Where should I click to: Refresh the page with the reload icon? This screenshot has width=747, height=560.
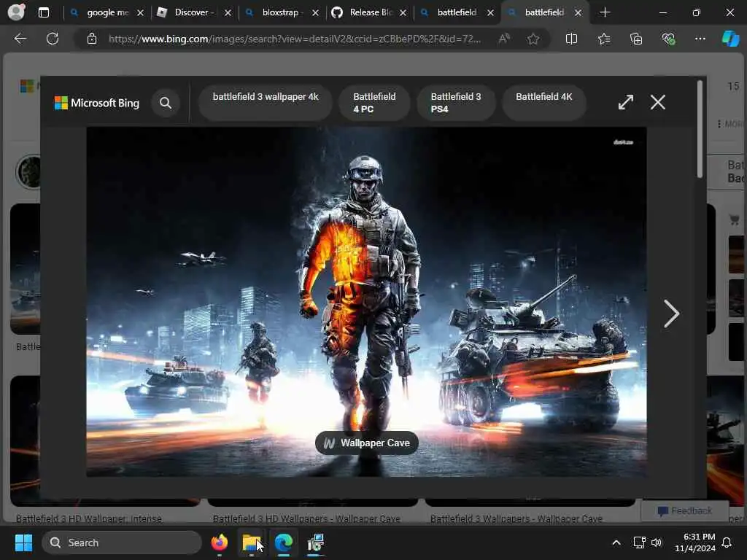[53, 39]
